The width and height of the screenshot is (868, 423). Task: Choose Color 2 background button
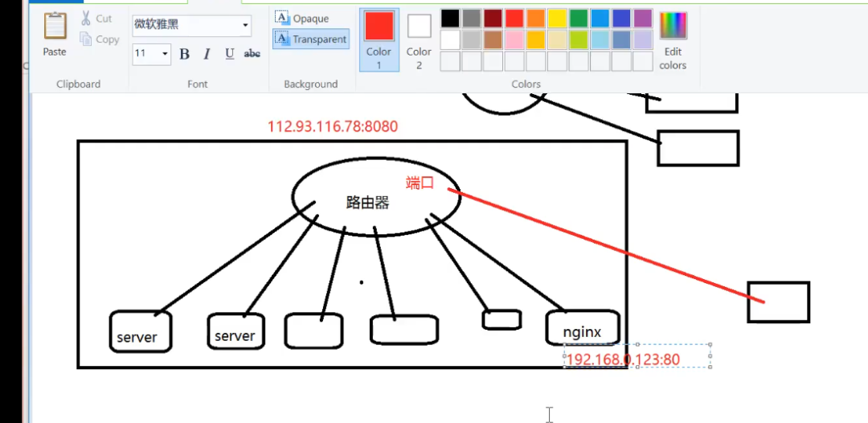[419, 40]
